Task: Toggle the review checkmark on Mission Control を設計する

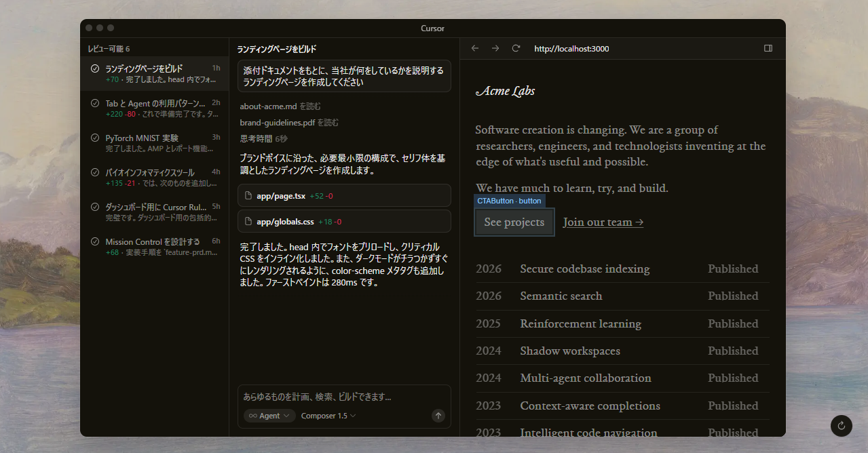Action: click(x=95, y=241)
